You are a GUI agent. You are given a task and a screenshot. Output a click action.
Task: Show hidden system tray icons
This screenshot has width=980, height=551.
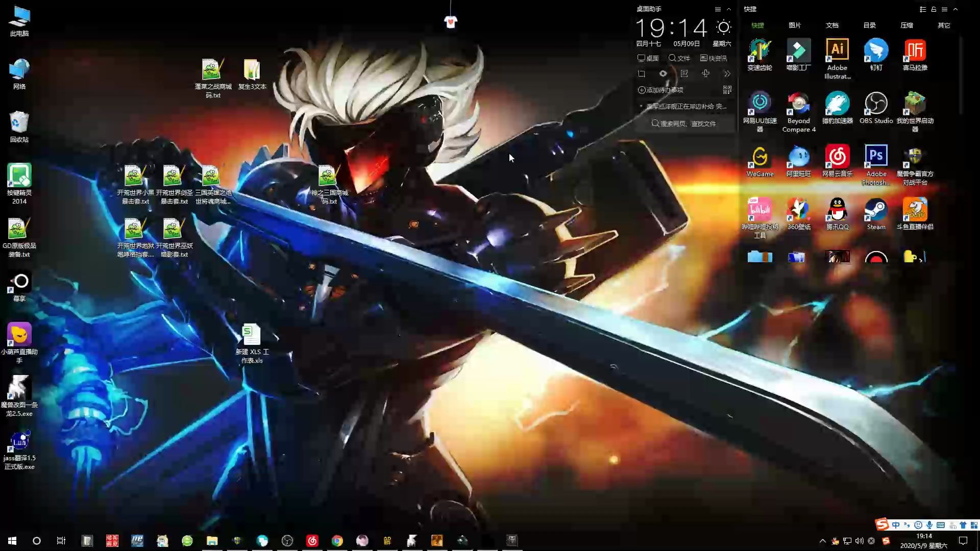(x=822, y=541)
